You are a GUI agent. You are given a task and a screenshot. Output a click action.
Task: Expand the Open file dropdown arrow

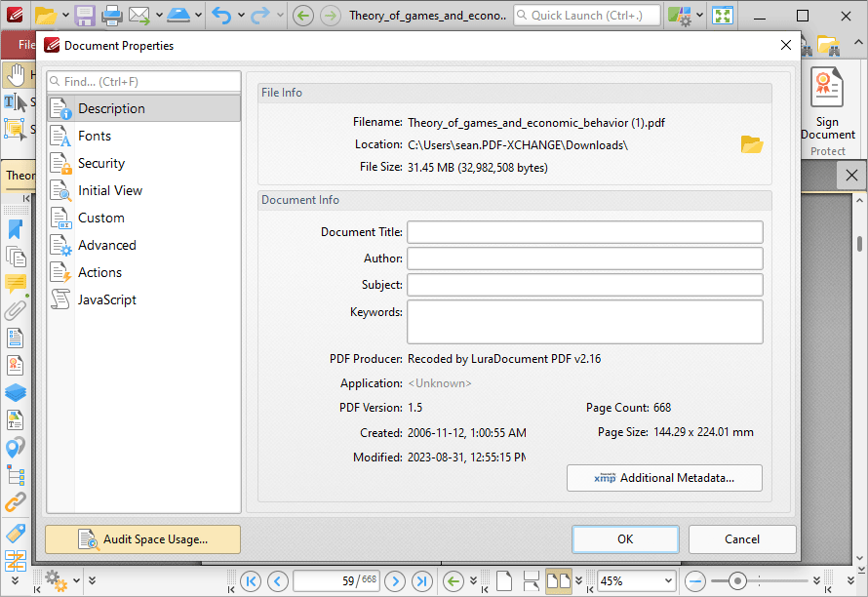point(65,16)
